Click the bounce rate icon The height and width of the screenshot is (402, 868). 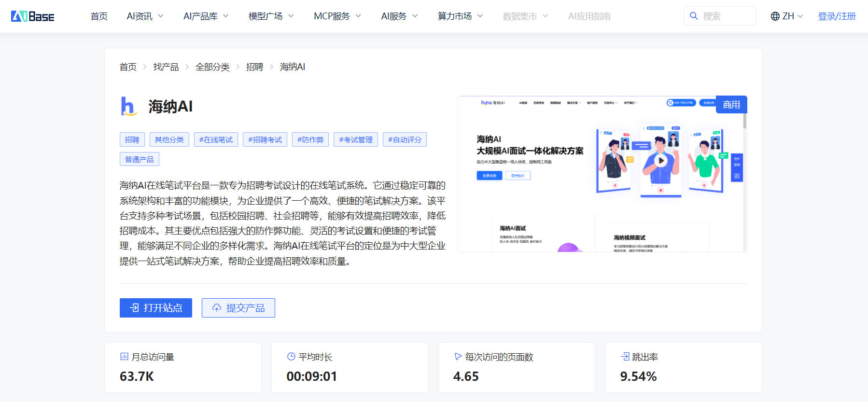tap(625, 357)
